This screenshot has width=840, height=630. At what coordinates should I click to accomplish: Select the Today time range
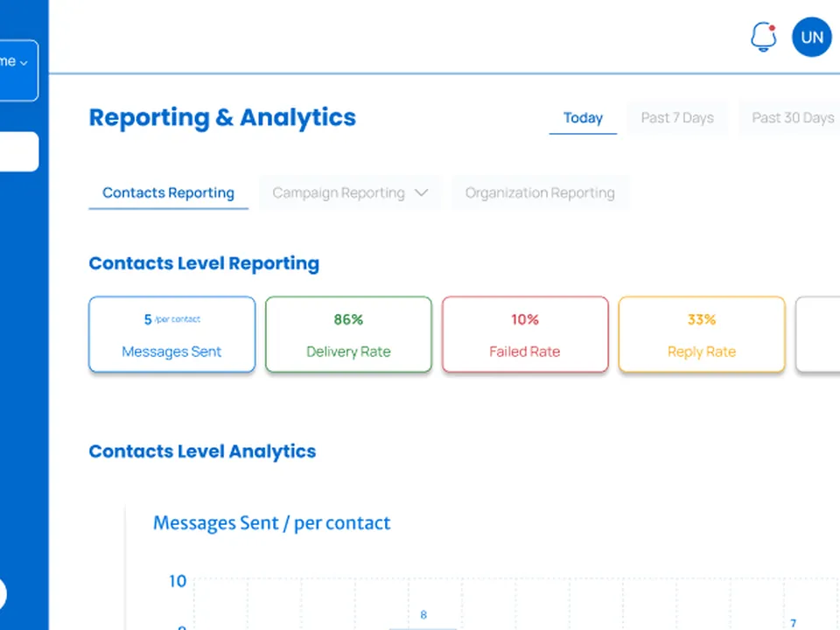pyautogui.click(x=583, y=117)
